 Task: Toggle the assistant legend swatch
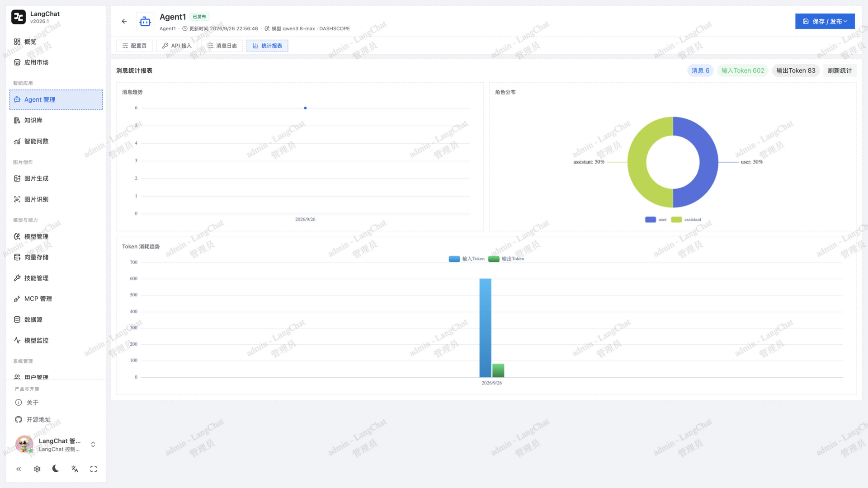(x=676, y=220)
